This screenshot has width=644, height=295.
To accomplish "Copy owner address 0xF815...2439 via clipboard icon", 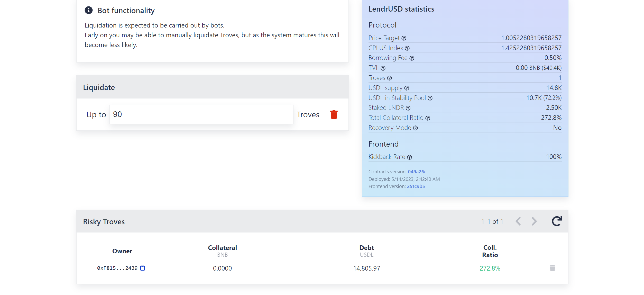I will [143, 268].
